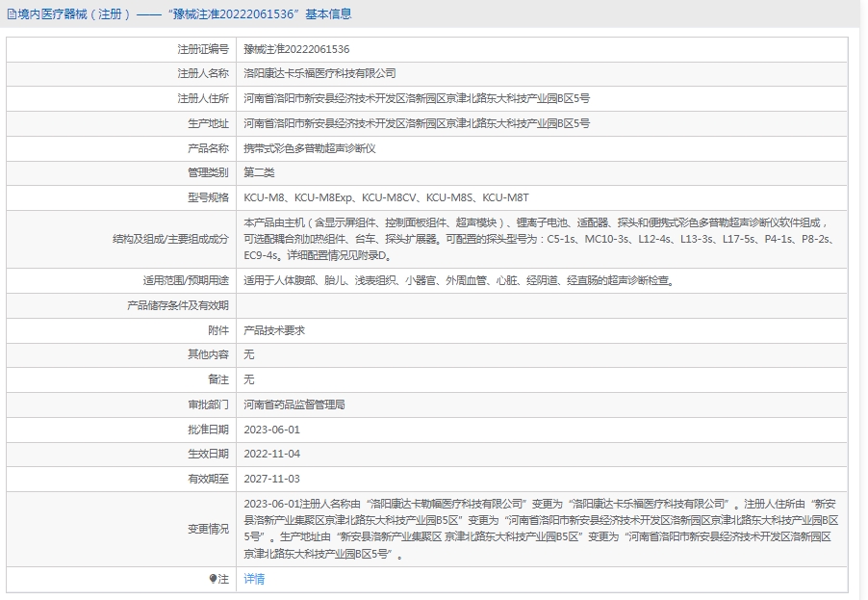
Task: Click the 变更情况 label
Action: tap(208, 529)
